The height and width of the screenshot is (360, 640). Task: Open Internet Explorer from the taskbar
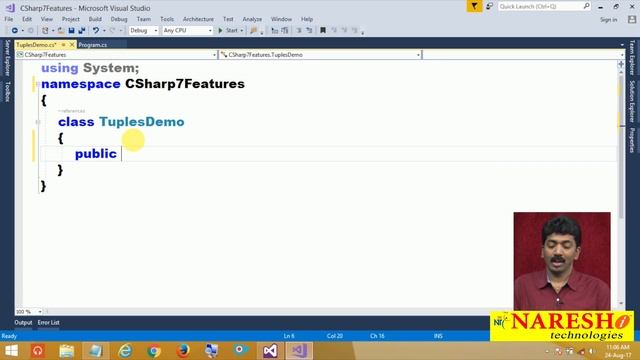pos(125,351)
